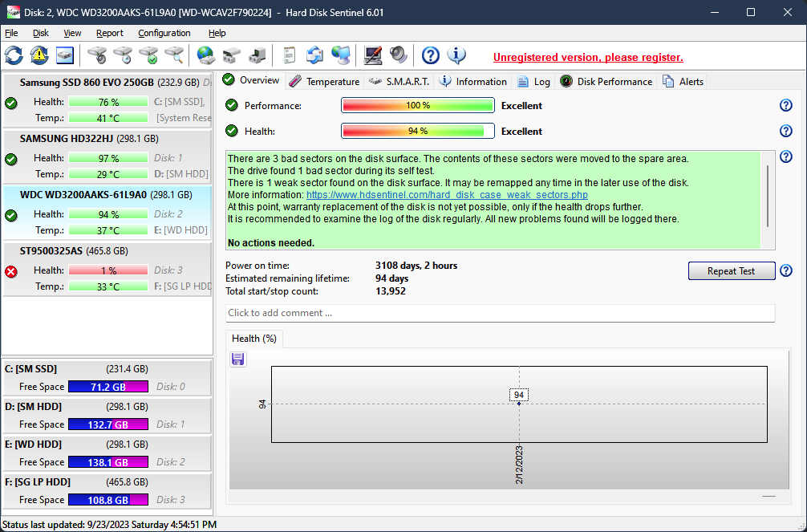807x532 pixels.
Task: Click the Status last updated text in status bar
Action: coord(109,524)
